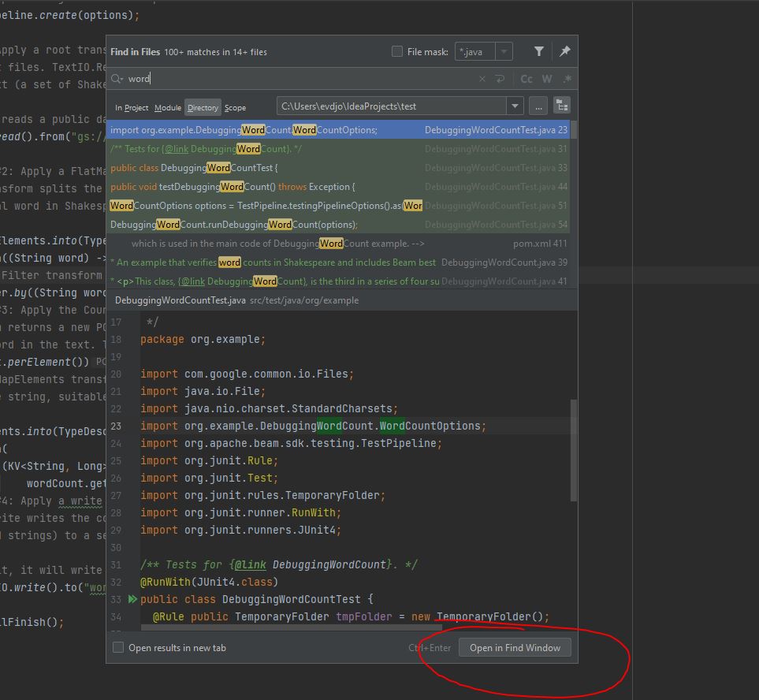
Task: Select result 'WordCountOptions options = TestPipeline...'
Action: tap(338, 205)
